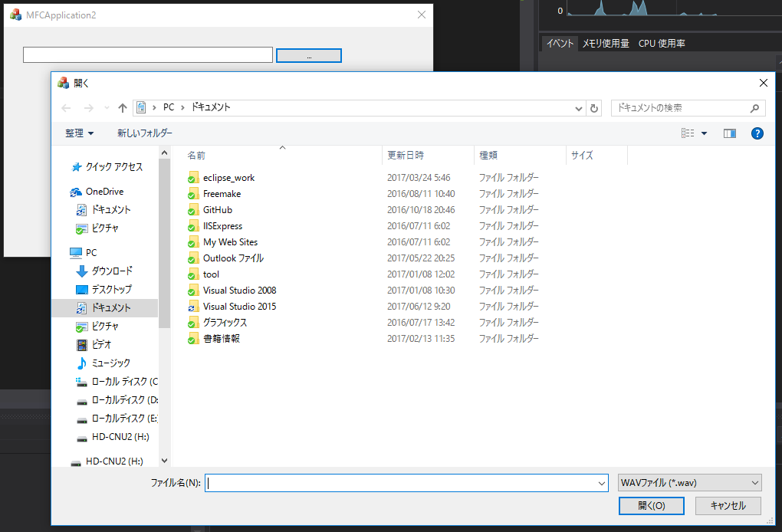Click the '...' browse button in MFCApplication2
This screenshot has width=782, height=532.
point(309,55)
